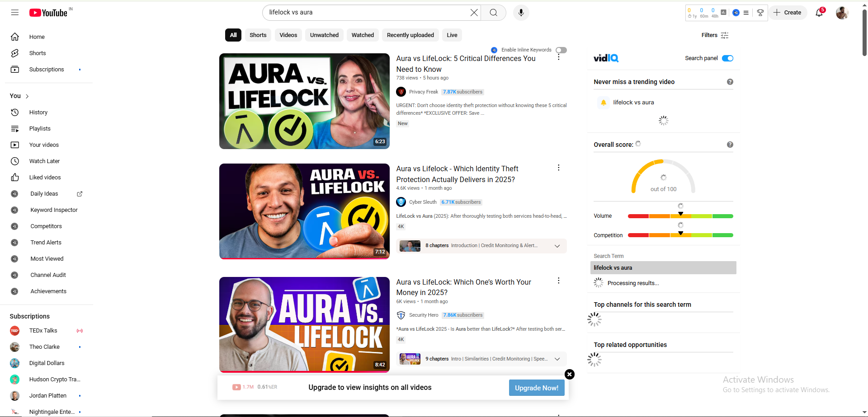Open Privacy Freak channel avatar
Screen dimensions: 868x417
click(x=401, y=92)
